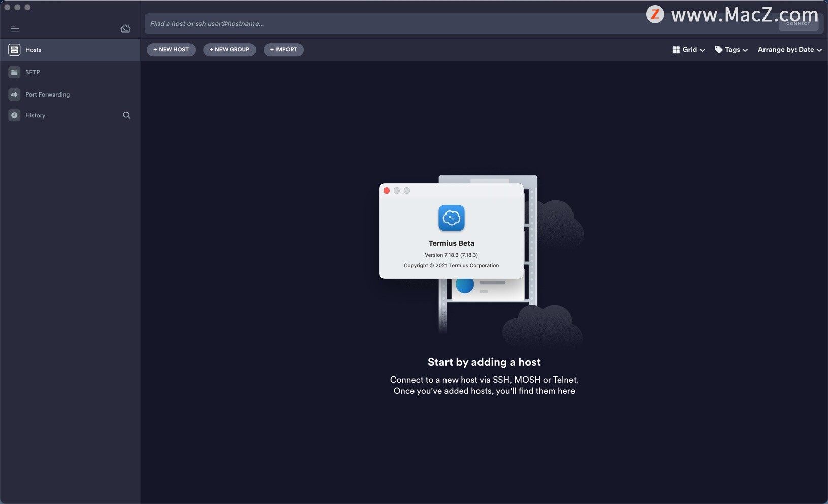Click the SFTP folder icon
The image size is (828, 504).
pos(14,72)
